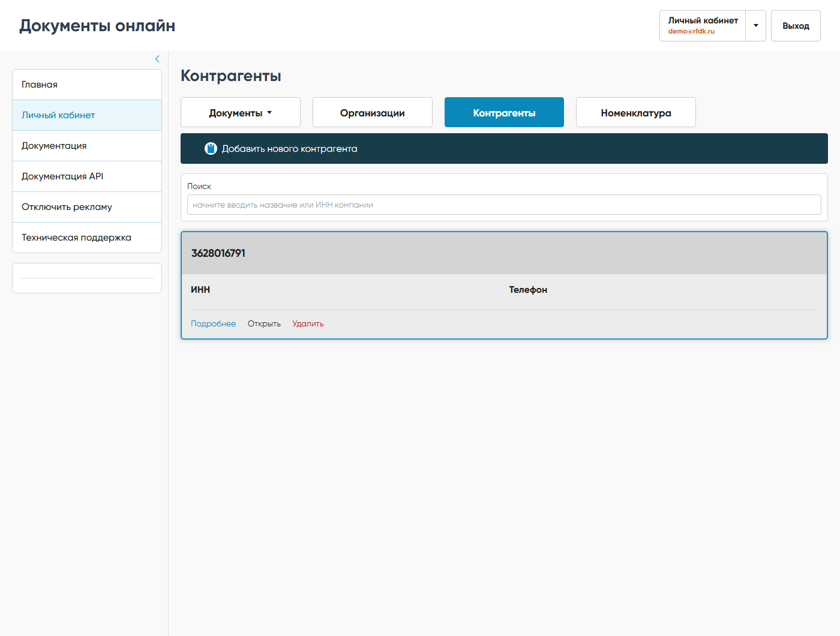This screenshot has height=636, width=840.
Task: Click the ИНН label in the card
Action: pyautogui.click(x=200, y=290)
